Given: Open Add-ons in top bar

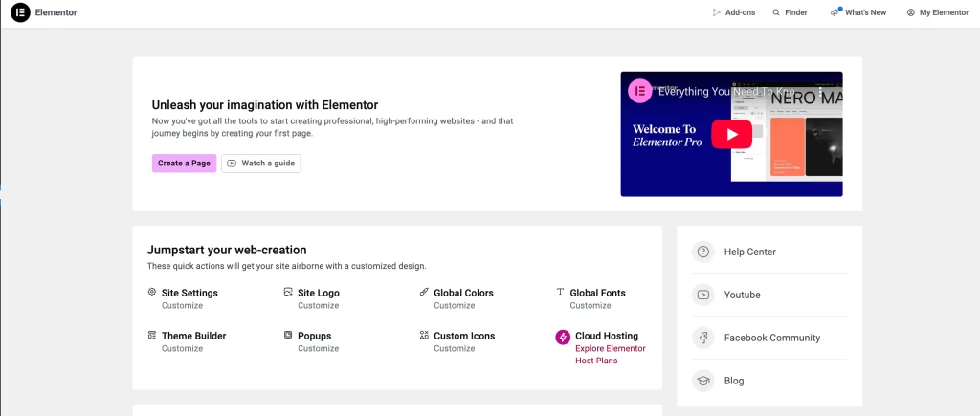Looking at the screenshot, I should pos(733,12).
